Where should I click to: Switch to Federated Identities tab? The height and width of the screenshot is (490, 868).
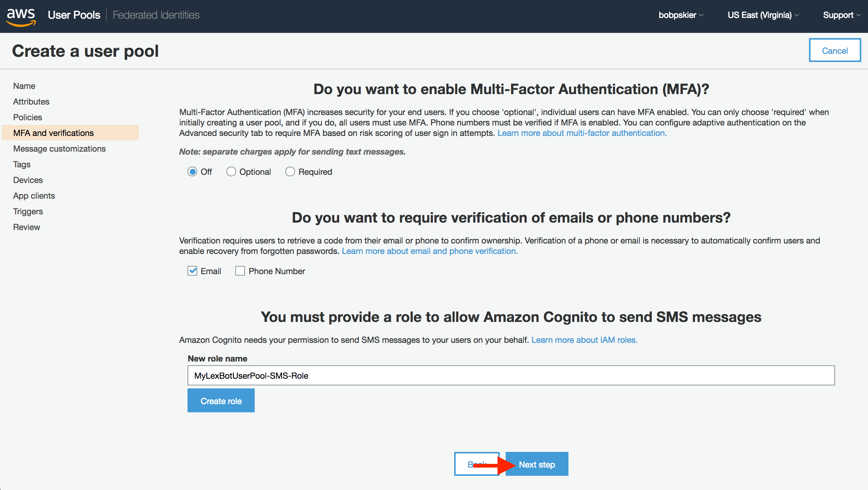156,15
